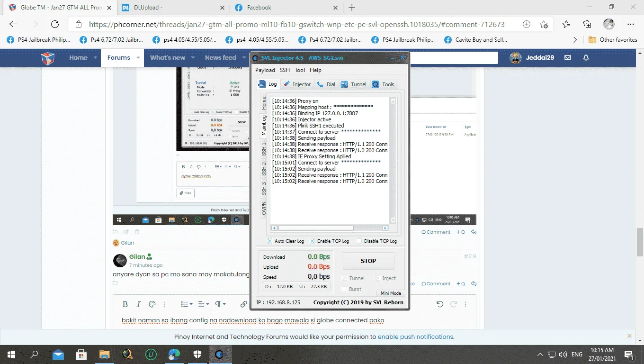The height and width of the screenshot is (364, 644).
Task: Show hidden system tray icons
Action: pyautogui.click(x=540, y=354)
